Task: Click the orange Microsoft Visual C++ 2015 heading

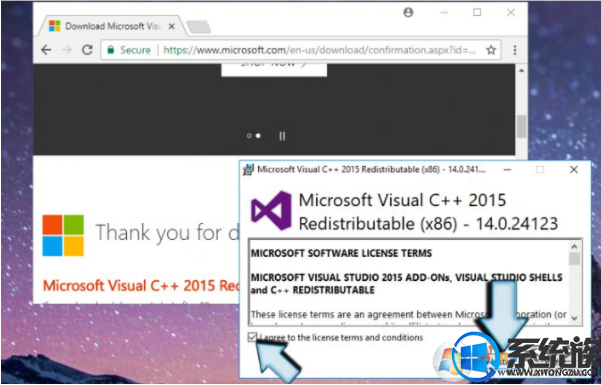Action: tap(141, 286)
